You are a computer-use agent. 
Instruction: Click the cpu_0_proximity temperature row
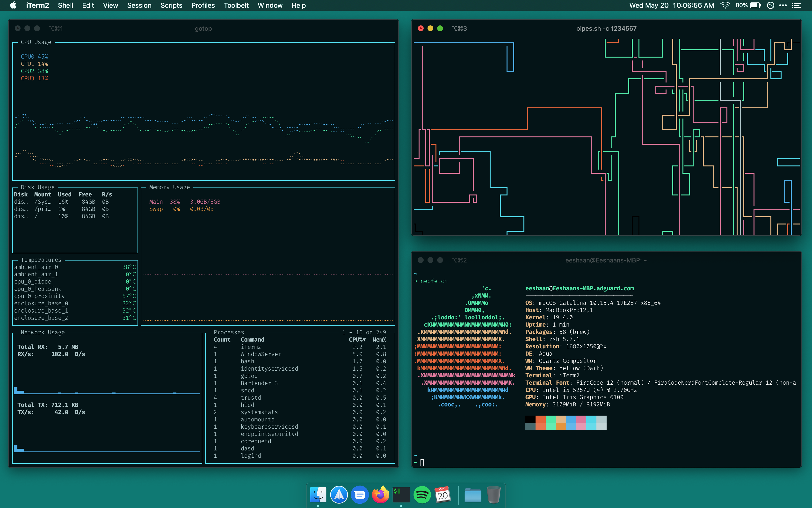click(x=75, y=296)
